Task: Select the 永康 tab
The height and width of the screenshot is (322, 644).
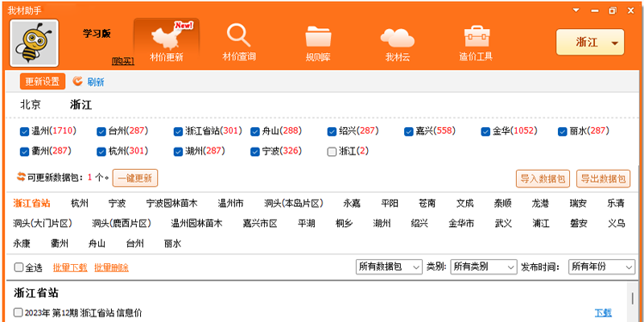Action: click(22, 244)
